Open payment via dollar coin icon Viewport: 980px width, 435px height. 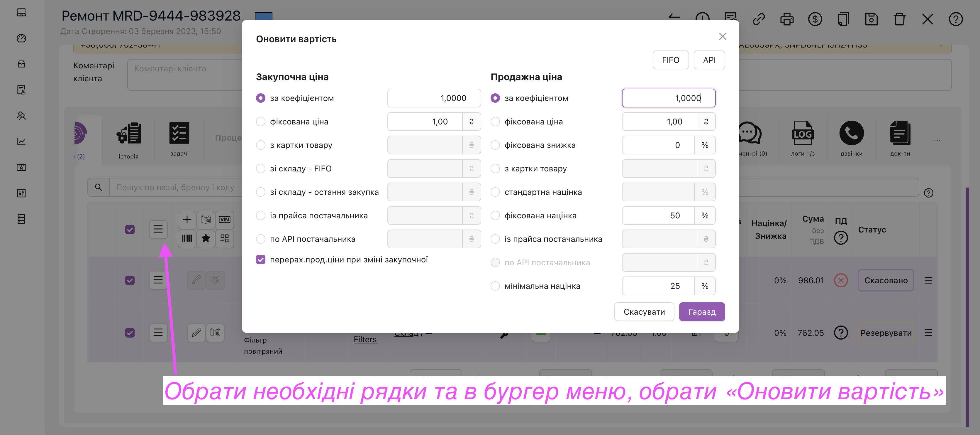click(815, 19)
